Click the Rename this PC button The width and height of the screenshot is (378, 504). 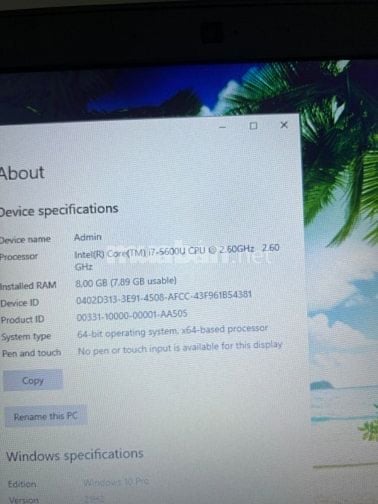pyautogui.click(x=46, y=416)
